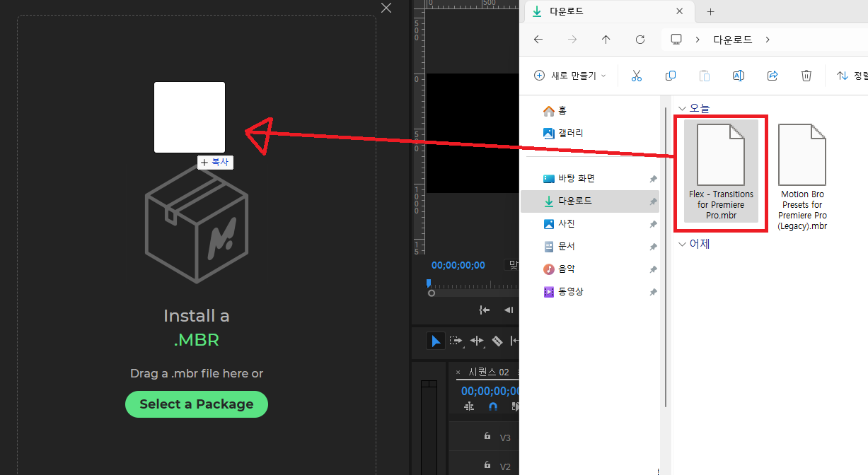Add a new Explorer tab
This screenshot has width=868, height=475.
711,11
